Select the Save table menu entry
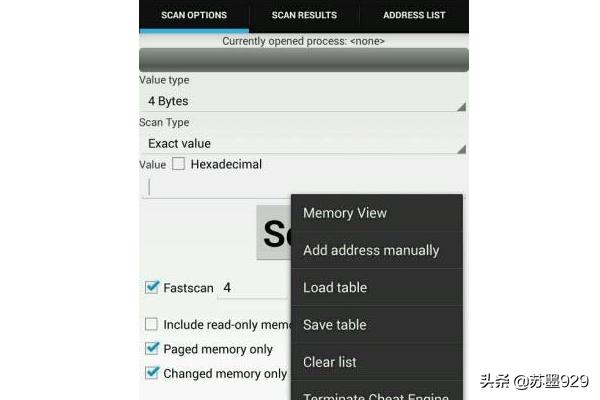 [376, 325]
